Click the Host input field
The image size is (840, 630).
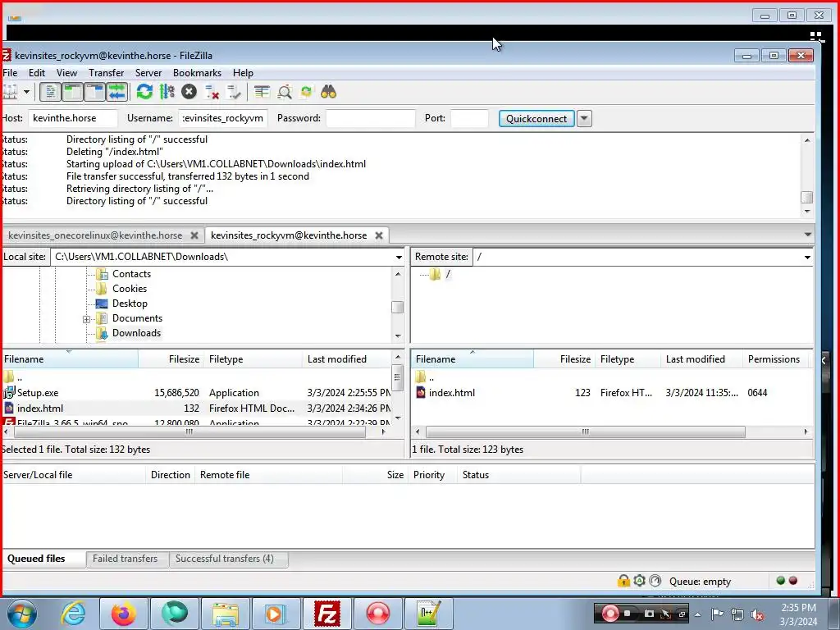(73, 118)
